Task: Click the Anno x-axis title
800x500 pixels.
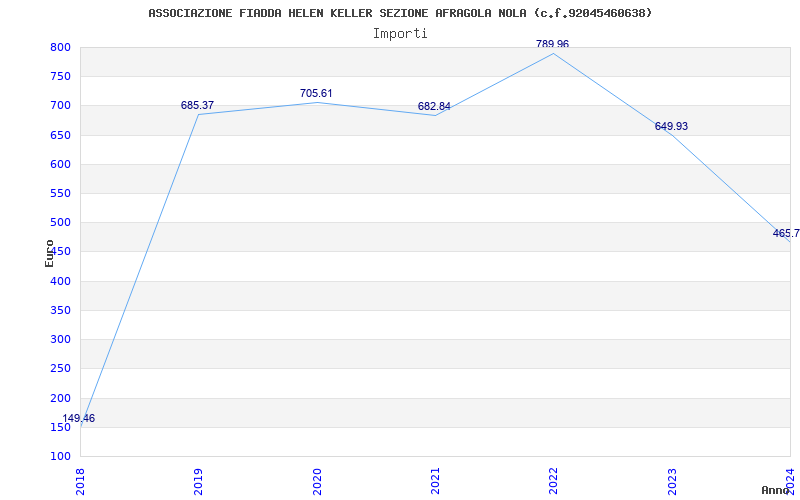Action: click(x=776, y=490)
